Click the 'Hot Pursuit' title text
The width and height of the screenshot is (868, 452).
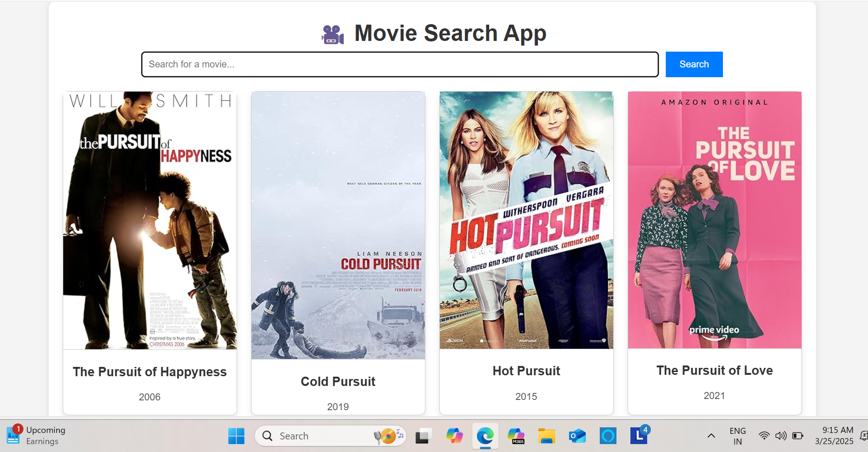526,371
